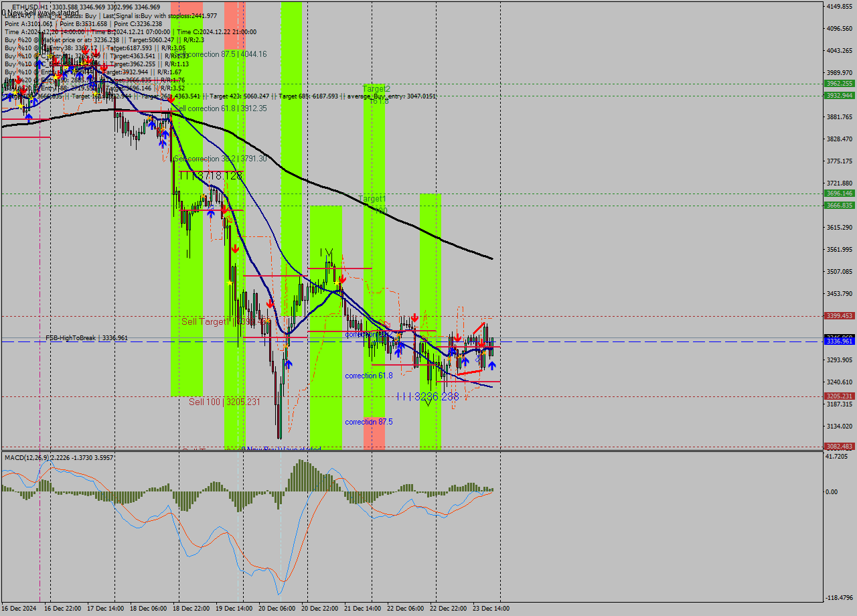The height and width of the screenshot is (616, 857).
Task: Click the blue correction 61.8 label
Action: [369, 376]
